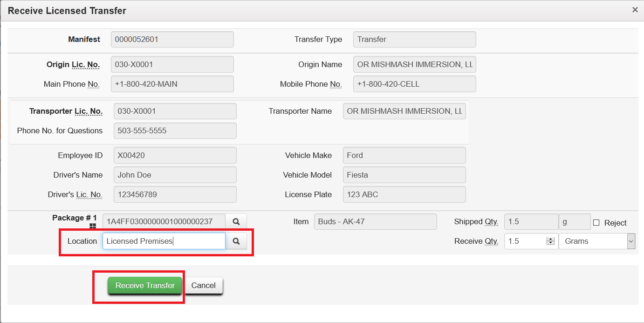This screenshot has height=323, width=644.
Task: Click the Vehicle Make field showing Ford
Action: coord(404,156)
